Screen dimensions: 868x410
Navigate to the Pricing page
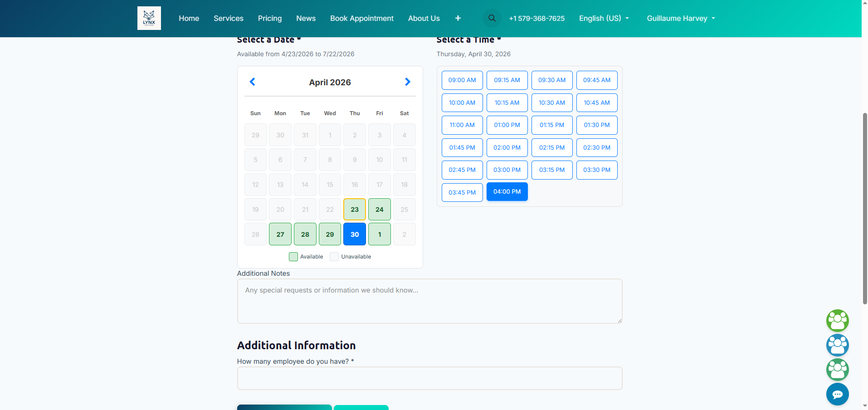270,18
